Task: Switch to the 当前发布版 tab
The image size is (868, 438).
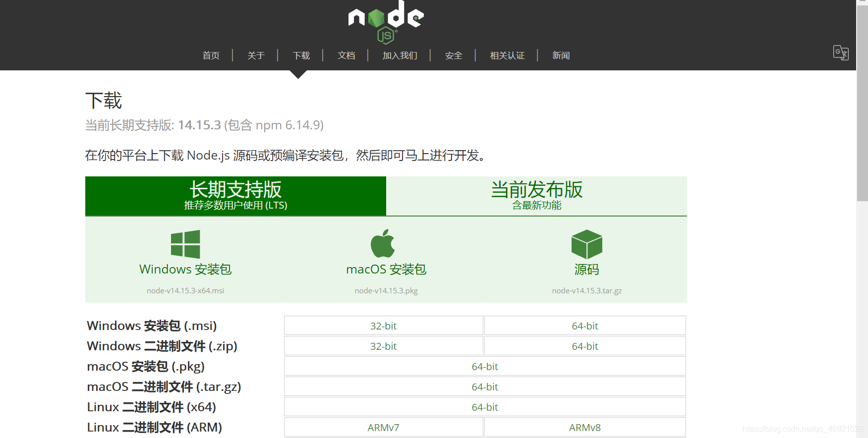Action: click(537, 196)
